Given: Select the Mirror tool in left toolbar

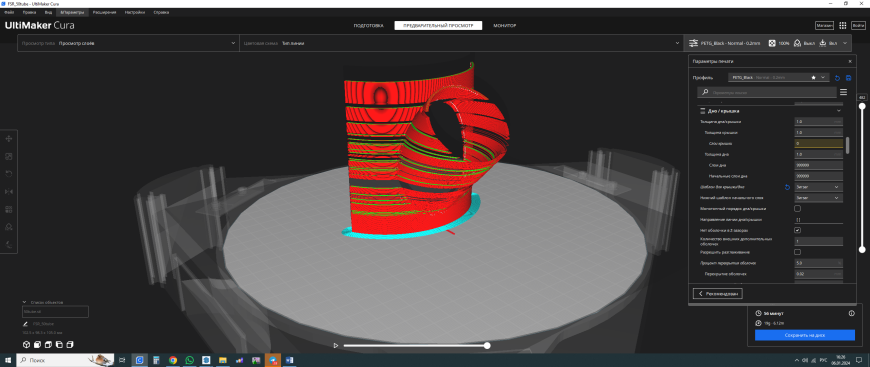Looking at the screenshot, I should [x=9, y=192].
